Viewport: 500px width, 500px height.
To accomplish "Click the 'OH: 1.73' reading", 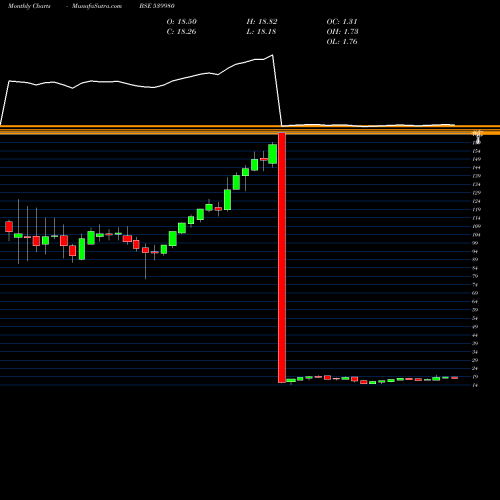I will [342, 32].
